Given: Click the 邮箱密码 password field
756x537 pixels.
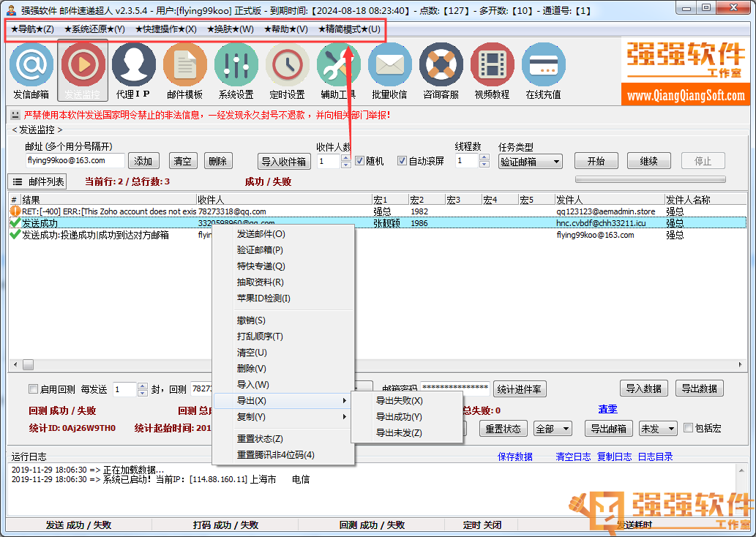Looking at the screenshot, I should tap(455, 388).
